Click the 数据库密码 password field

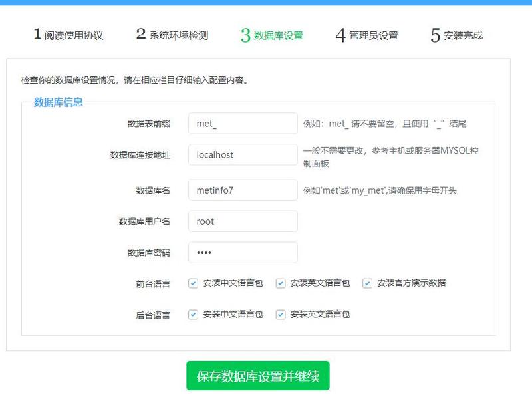click(243, 253)
